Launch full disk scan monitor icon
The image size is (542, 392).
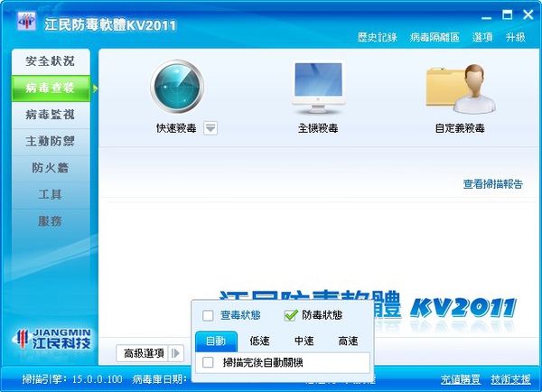click(x=318, y=89)
